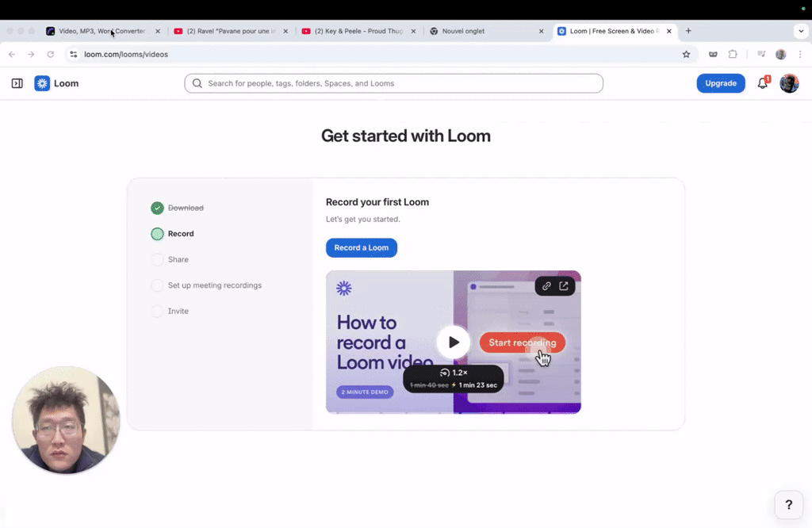Close the Ravel Pavane tab
The width and height of the screenshot is (812, 528).
click(285, 31)
